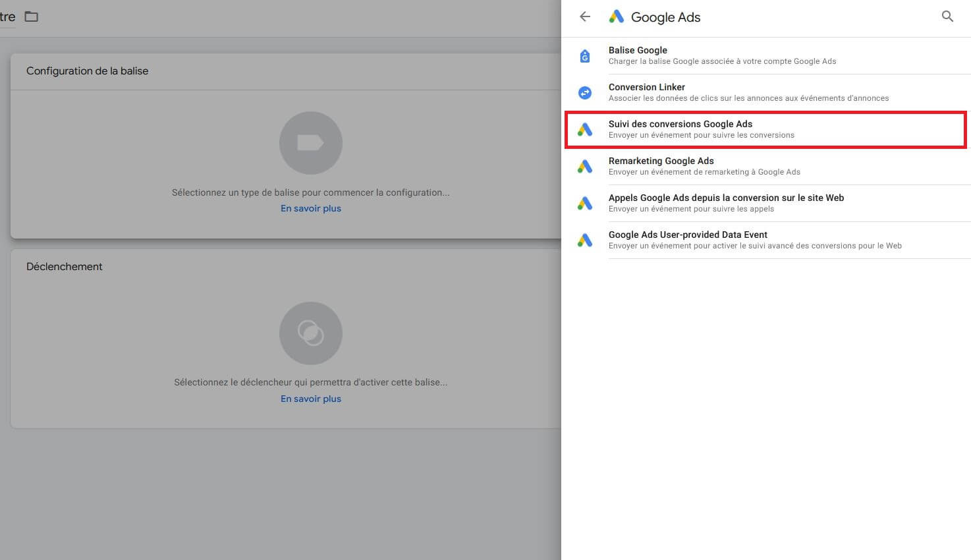Go back using the arrow beside Google Ads

[585, 16]
